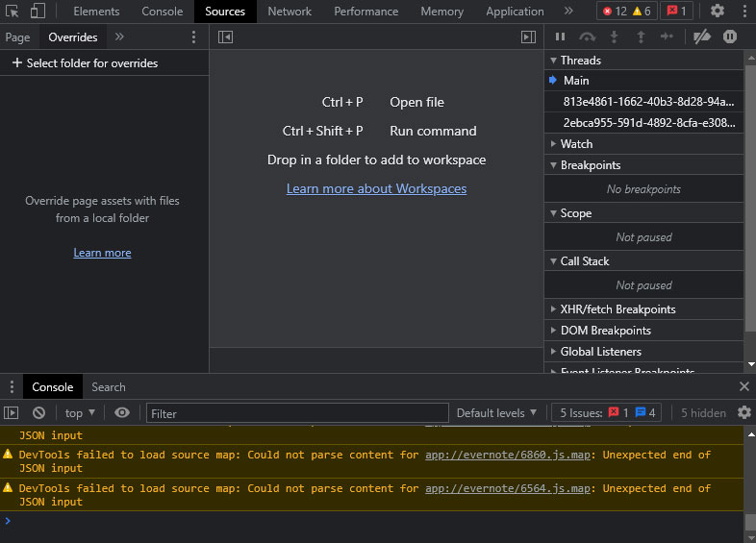
Task: Open the Network tab
Action: click(290, 12)
